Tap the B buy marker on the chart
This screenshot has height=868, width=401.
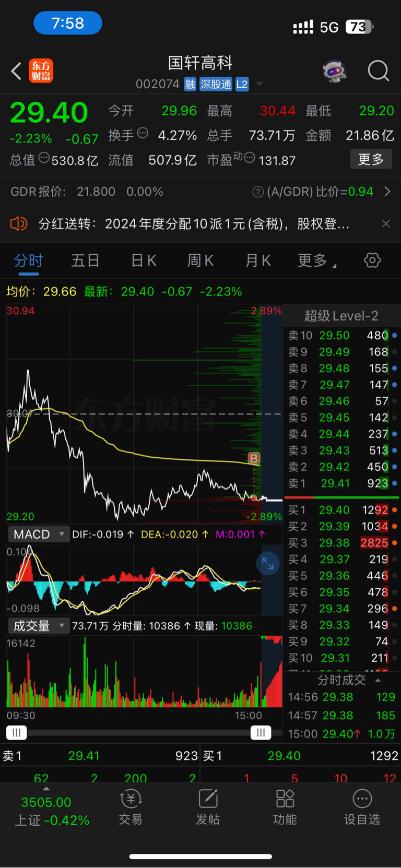[254, 458]
